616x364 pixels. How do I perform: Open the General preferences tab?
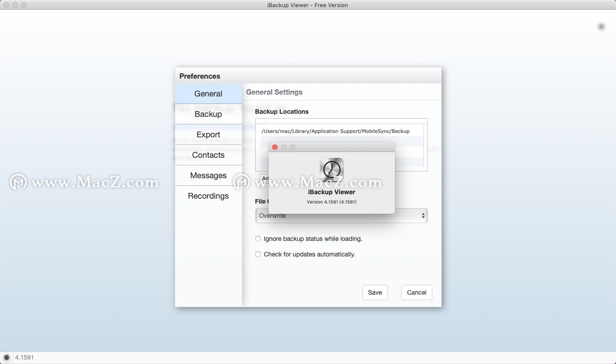click(x=208, y=94)
